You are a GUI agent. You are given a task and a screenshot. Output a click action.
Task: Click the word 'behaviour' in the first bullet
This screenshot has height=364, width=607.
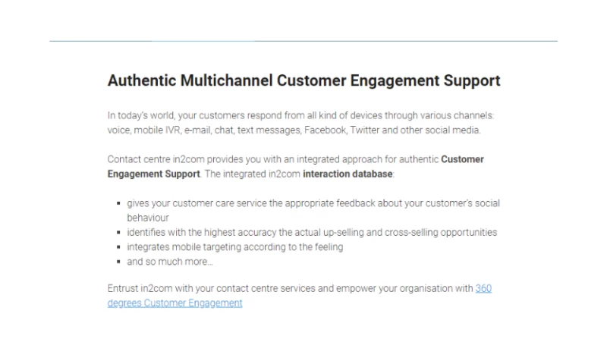pos(147,218)
